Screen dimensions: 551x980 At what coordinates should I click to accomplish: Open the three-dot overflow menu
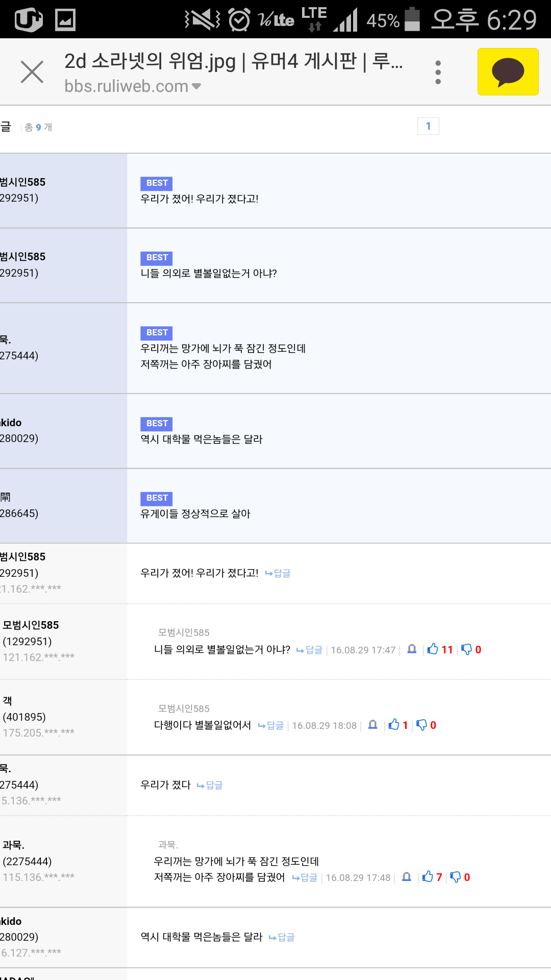coord(438,72)
